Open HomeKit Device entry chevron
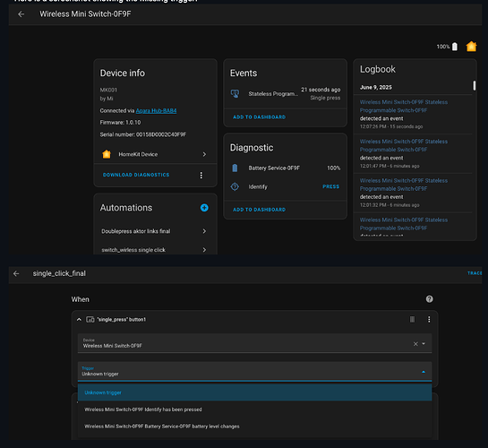The image size is (488, 448). (x=204, y=154)
